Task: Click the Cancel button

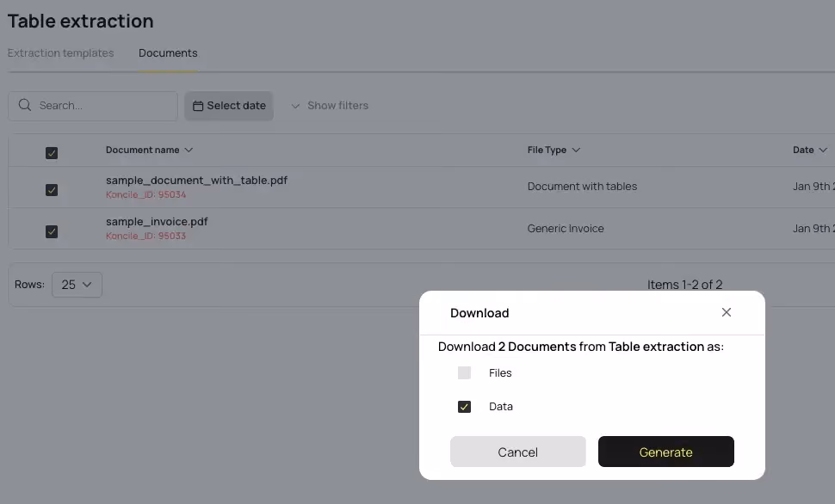Action: tap(518, 452)
